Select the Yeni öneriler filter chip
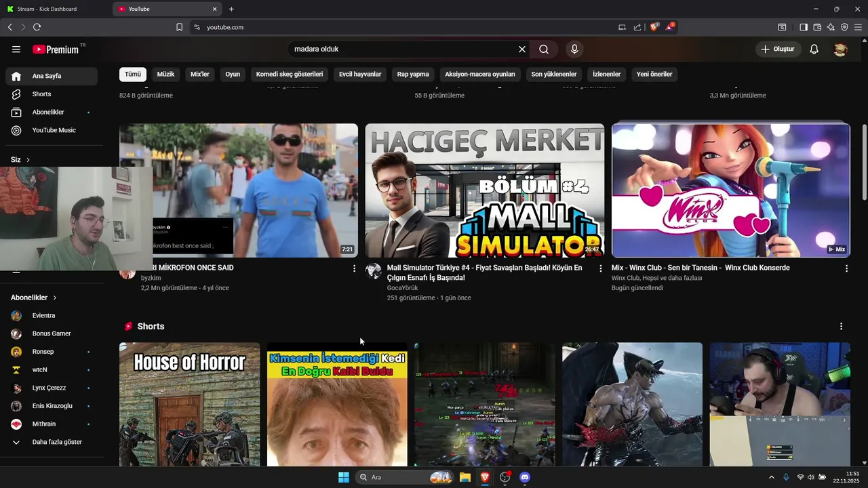 pos(654,74)
